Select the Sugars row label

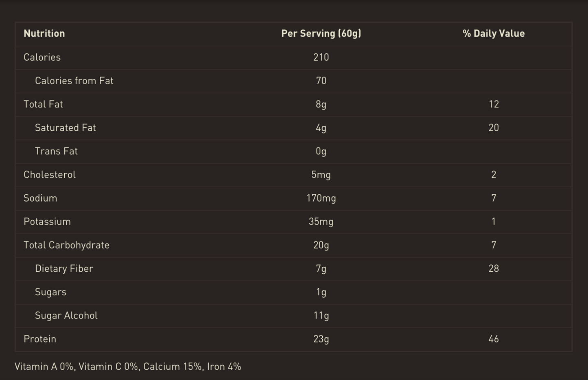50,292
